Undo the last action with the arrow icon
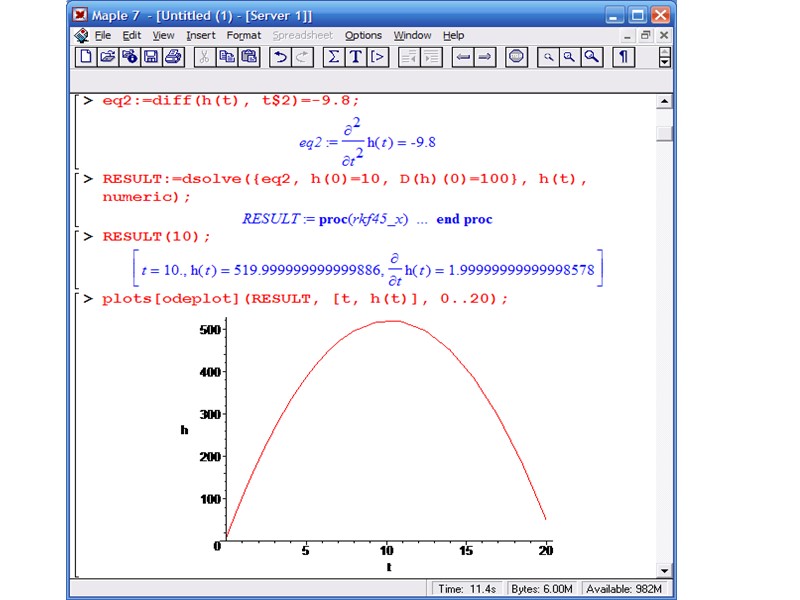Image resolution: width=800 pixels, height=600 pixels. click(x=280, y=57)
